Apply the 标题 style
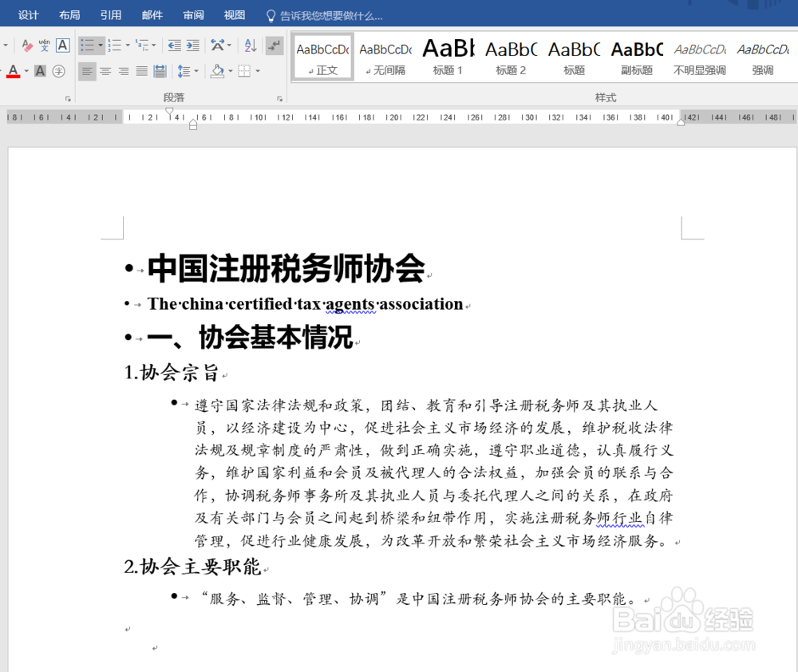Image resolution: width=798 pixels, height=672 pixels. 574,57
